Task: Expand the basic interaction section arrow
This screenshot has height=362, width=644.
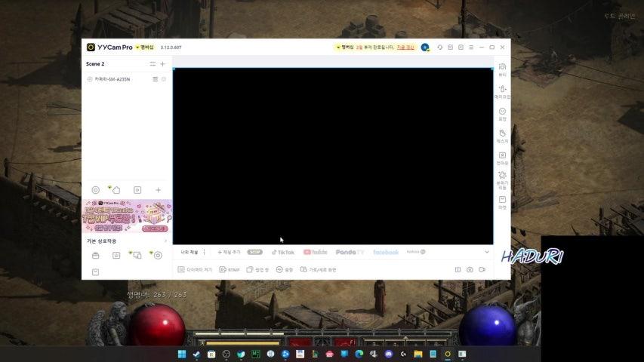Action: point(165,241)
